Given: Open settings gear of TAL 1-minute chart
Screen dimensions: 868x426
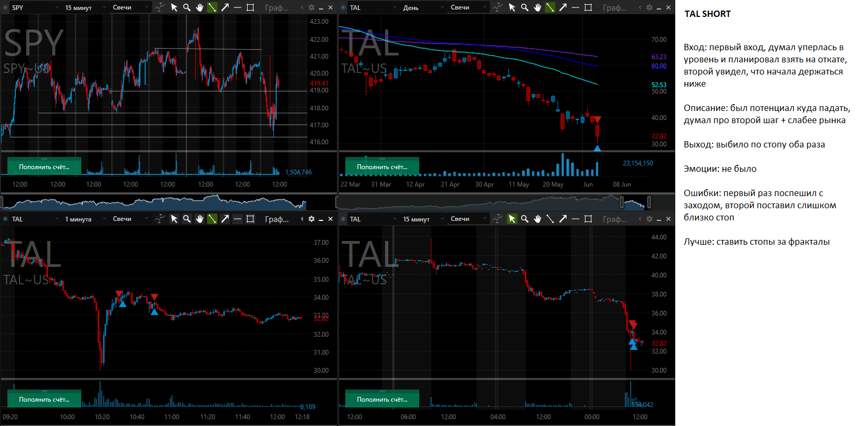Looking at the screenshot, I should (x=312, y=219).
